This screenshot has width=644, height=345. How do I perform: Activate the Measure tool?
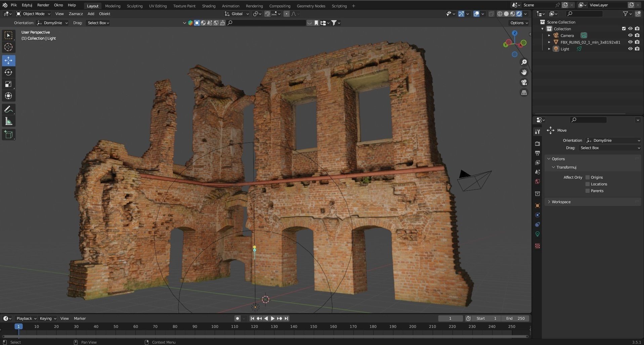click(8, 121)
